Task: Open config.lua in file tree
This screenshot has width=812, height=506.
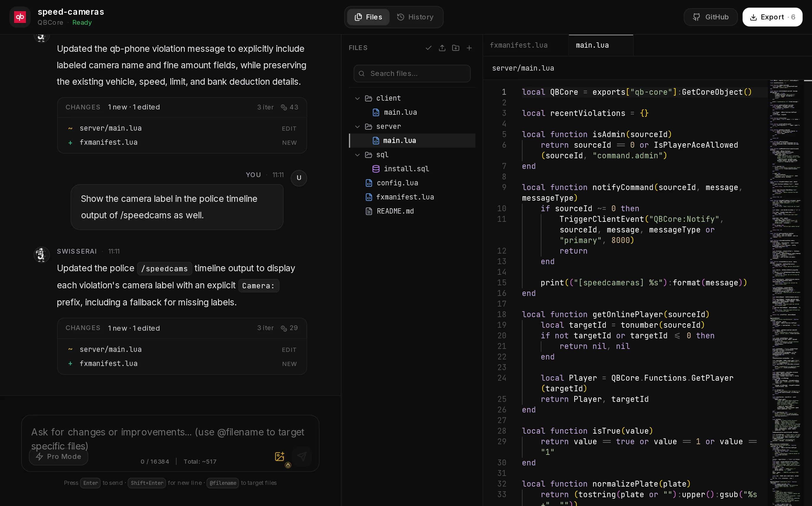Action: 412,183
